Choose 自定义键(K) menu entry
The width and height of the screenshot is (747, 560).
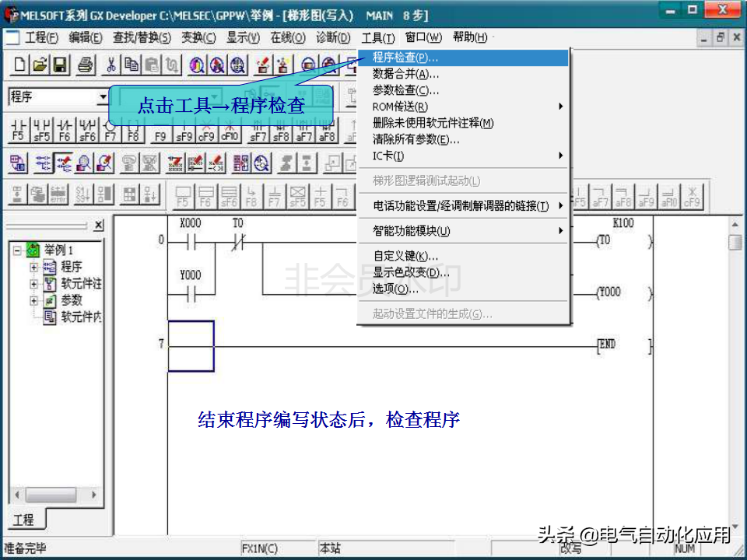tap(462, 256)
